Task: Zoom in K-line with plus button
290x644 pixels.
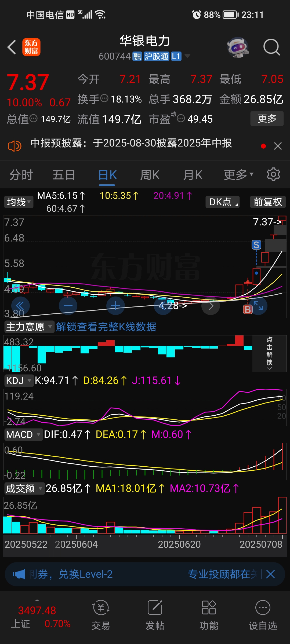Action: click(x=115, y=306)
